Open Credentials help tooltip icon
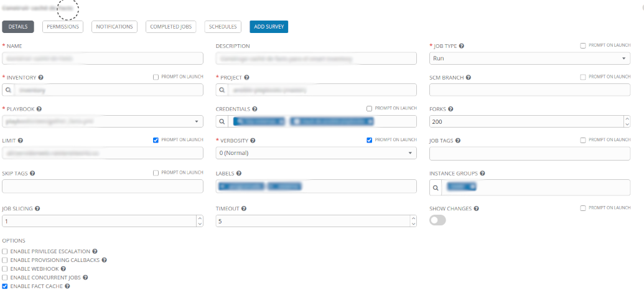The image size is (644, 290). 254,109
